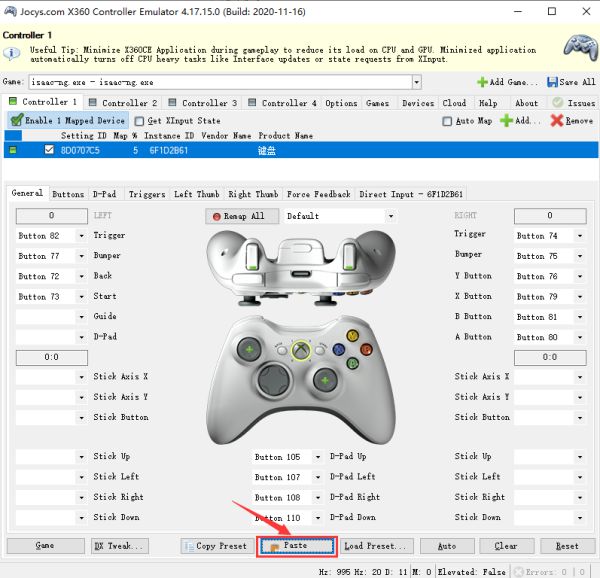Open the left Trigger Button 82 dropdown
This screenshot has height=578, width=600.
(80, 236)
